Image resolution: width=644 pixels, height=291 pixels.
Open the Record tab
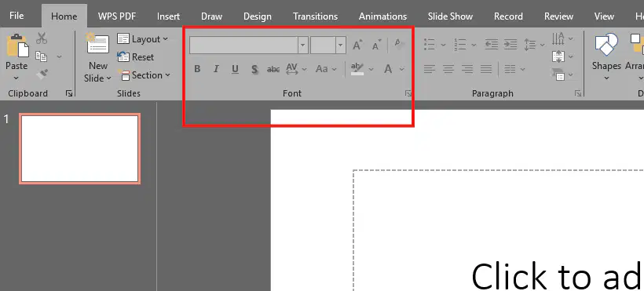point(508,16)
